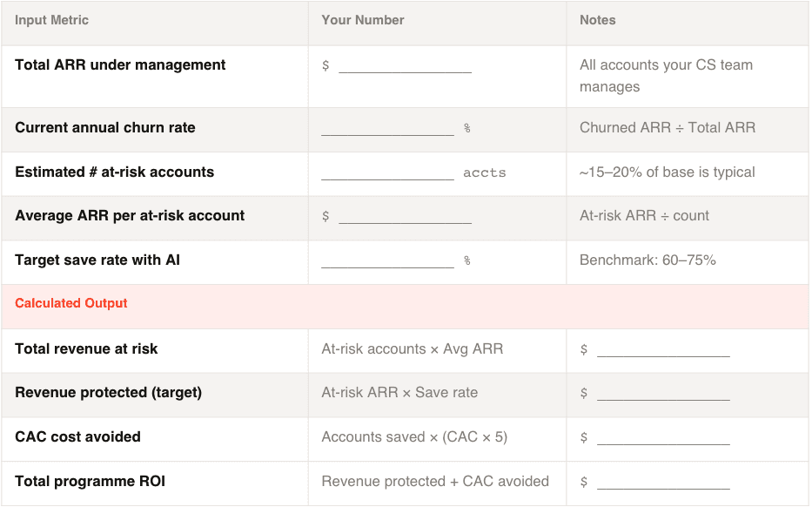Image resolution: width=812 pixels, height=507 pixels.
Task: Select the Revenue protected (target) dollar blank
Action: click(663, 393)
